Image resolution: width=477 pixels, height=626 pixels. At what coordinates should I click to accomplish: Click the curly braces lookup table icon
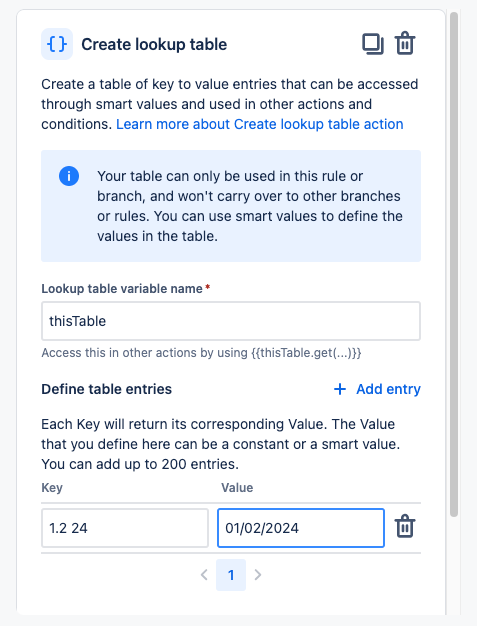click(x=57, y=44)
